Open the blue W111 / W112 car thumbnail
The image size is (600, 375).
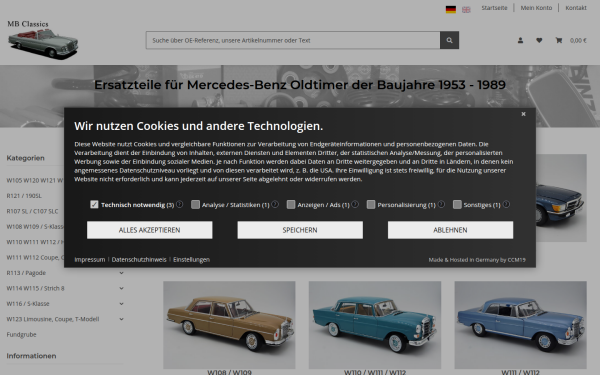coord(520,325)
